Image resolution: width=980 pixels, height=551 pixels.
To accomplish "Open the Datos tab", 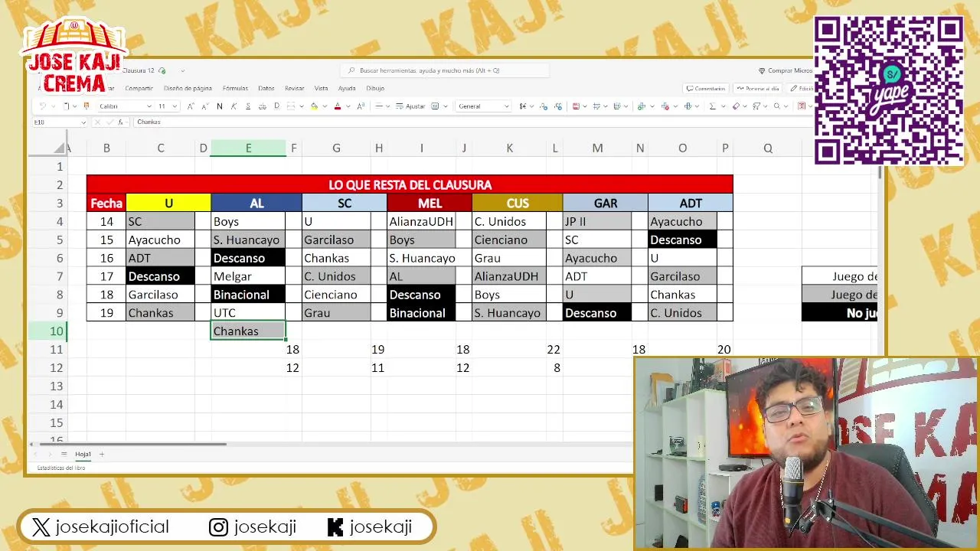I will [x=266, y=88].
